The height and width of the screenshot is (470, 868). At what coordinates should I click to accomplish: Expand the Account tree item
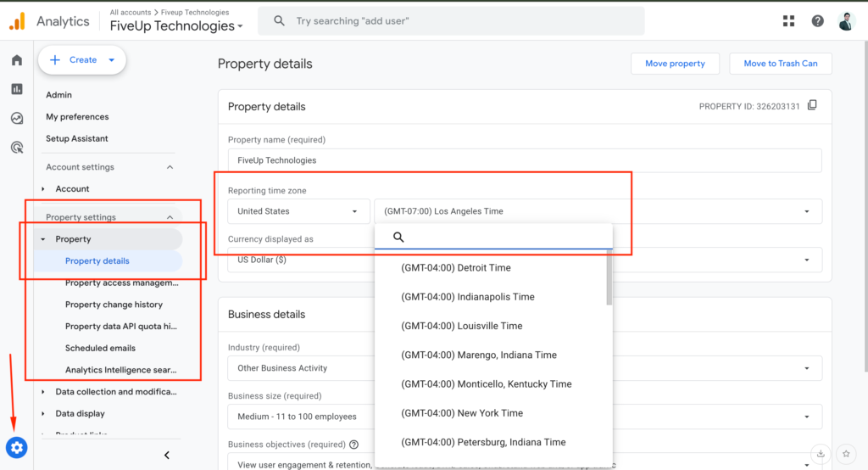43,189
